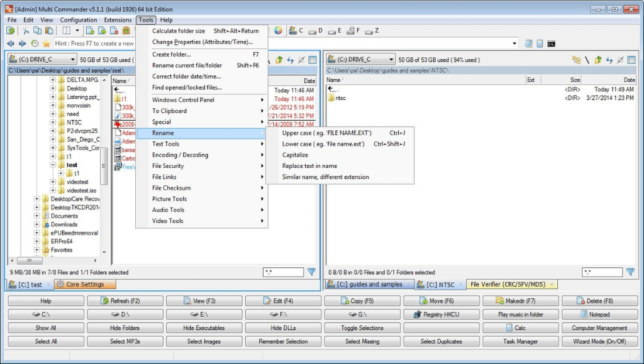The image size is (644, 364).
Task: Click the Copy toolbar icon
Action: click(37, 30)
